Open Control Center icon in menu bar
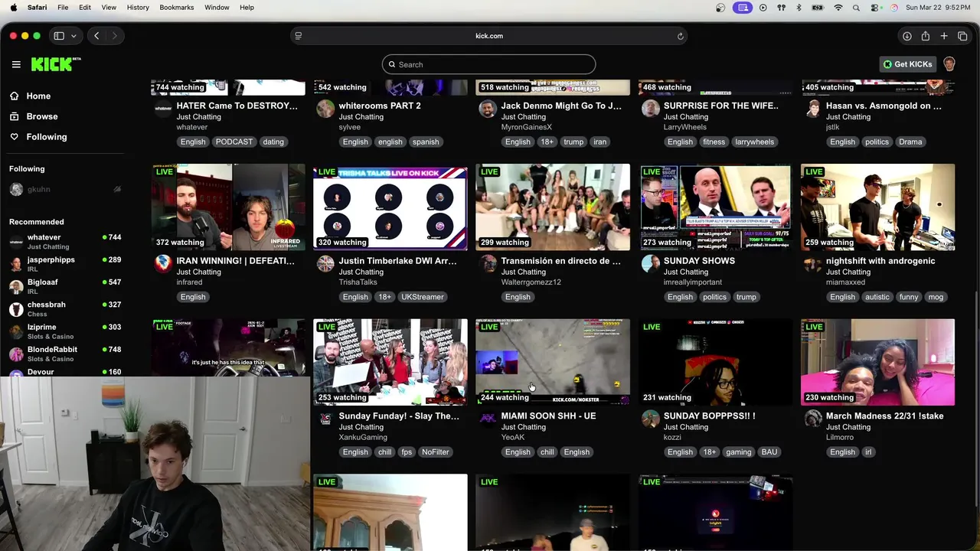Image resolution: width=980 pixels, height=551 pixels. pos(875,8)
